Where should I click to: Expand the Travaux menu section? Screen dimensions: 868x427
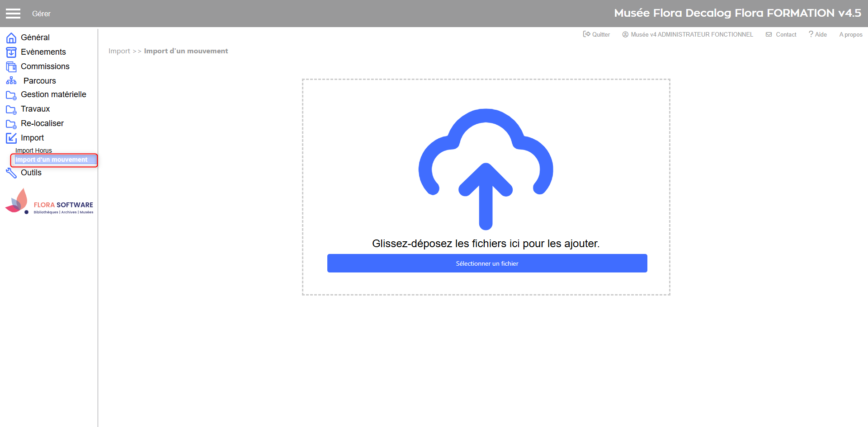(x=35, y=109)
